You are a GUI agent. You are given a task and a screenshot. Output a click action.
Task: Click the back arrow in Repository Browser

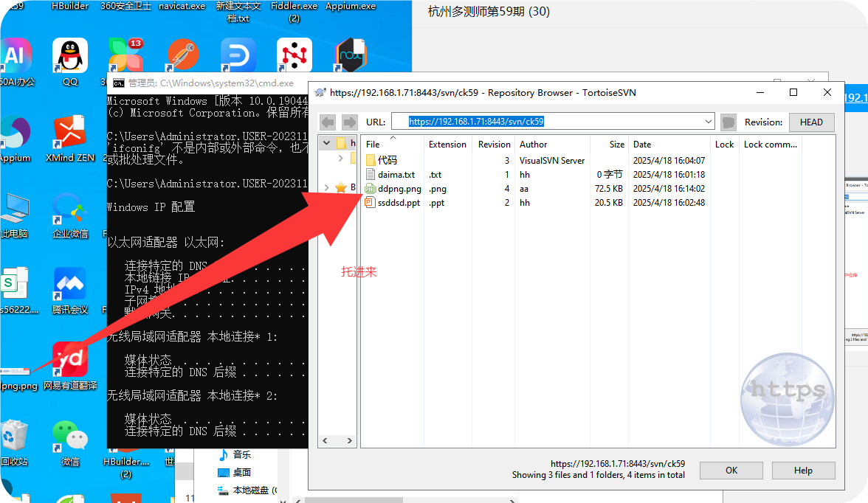point(328,122)
